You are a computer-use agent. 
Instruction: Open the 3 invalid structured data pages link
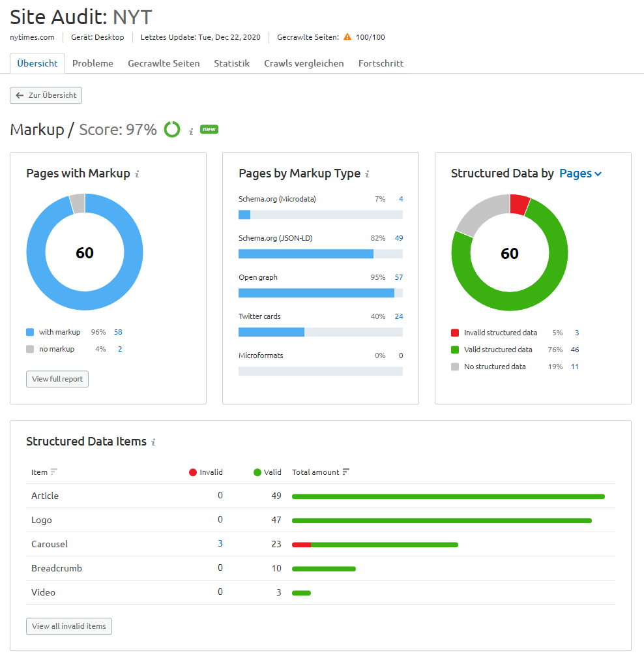pos(577,333)
